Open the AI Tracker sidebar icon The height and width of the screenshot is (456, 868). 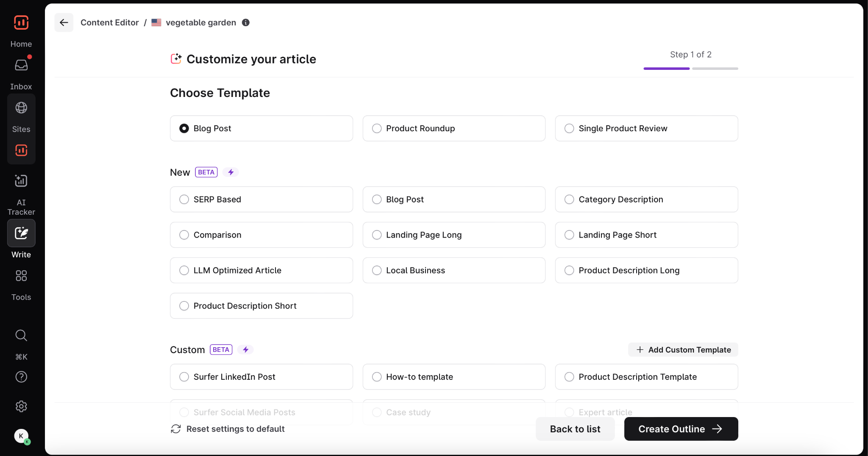(21, 181)
